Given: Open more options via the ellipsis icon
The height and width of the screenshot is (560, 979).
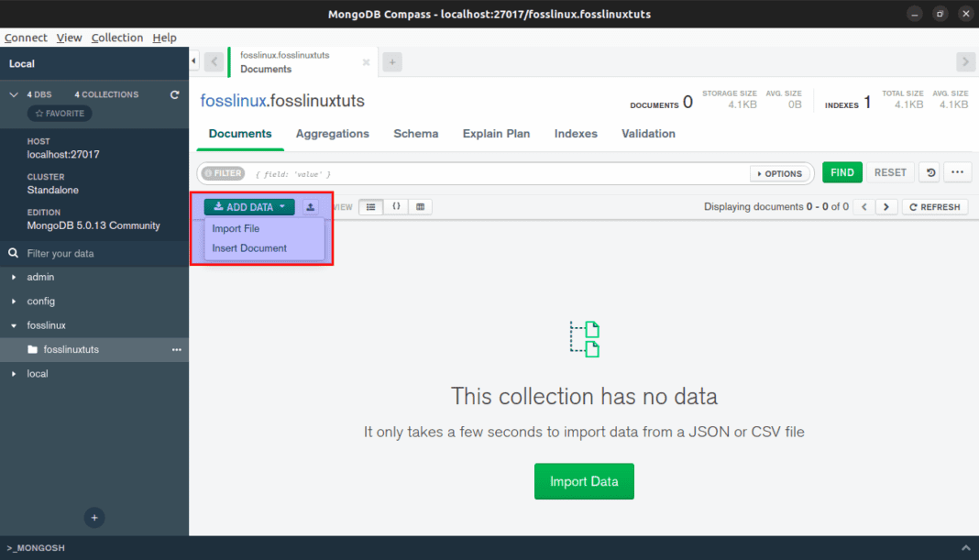Looking at the screenshot, I should pos(957,172).
